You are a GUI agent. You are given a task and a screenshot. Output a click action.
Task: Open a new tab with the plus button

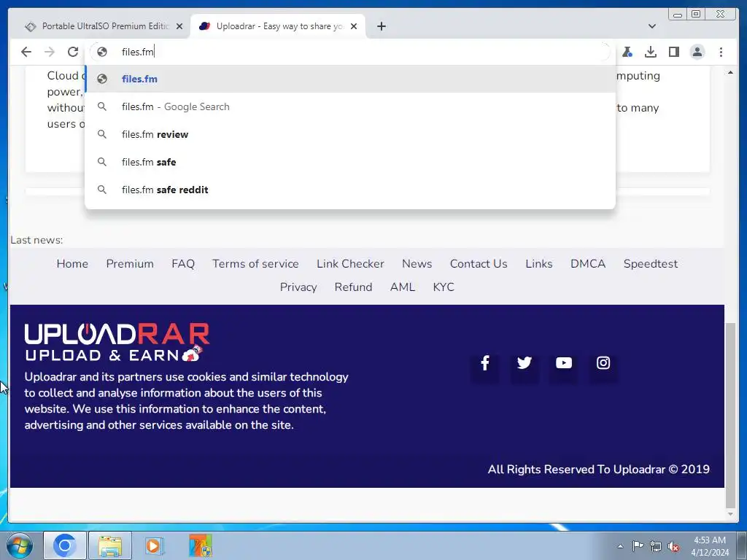pos(381,26)
